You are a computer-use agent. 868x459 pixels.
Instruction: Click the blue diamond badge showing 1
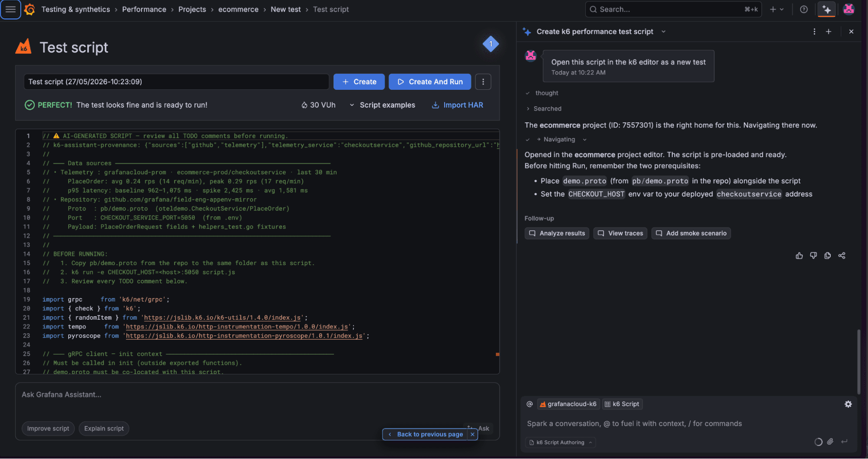pyautogui.click(x=491, y=44)
